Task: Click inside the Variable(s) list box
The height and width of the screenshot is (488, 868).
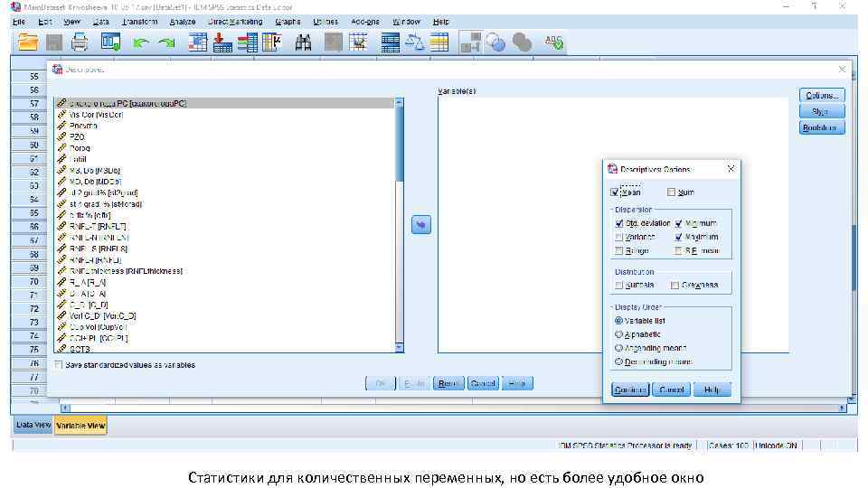Action: pyautogui.click(x=613, y=225)
